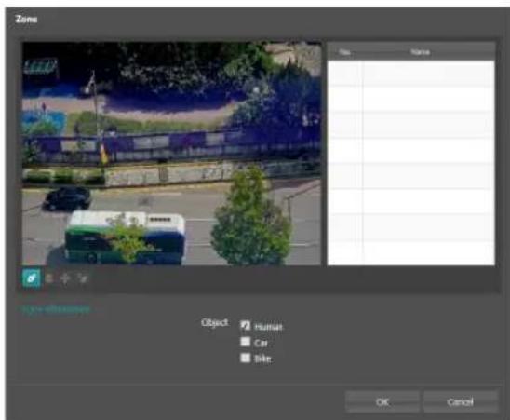The image size is (510, 420).
Task: Enable the Bike object checkbox
Action: [246, 358]
